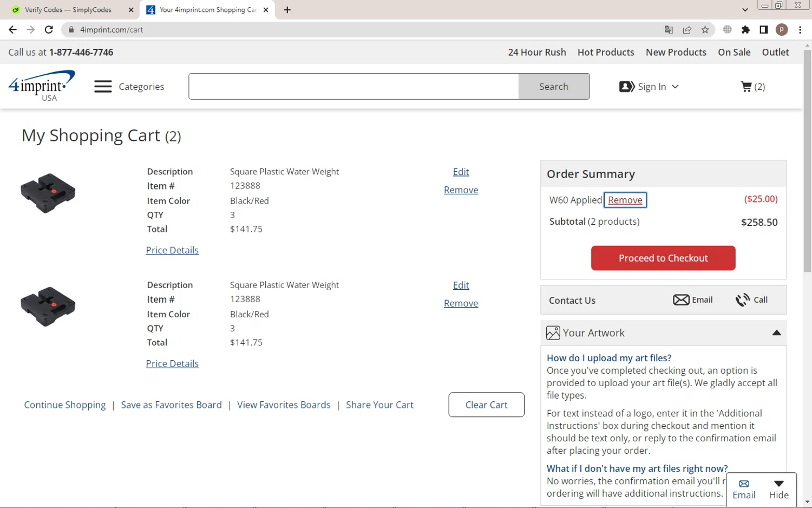Share this page via address bar icon
The width and height of the screenshot is (812, 508).
coord(687,30)
